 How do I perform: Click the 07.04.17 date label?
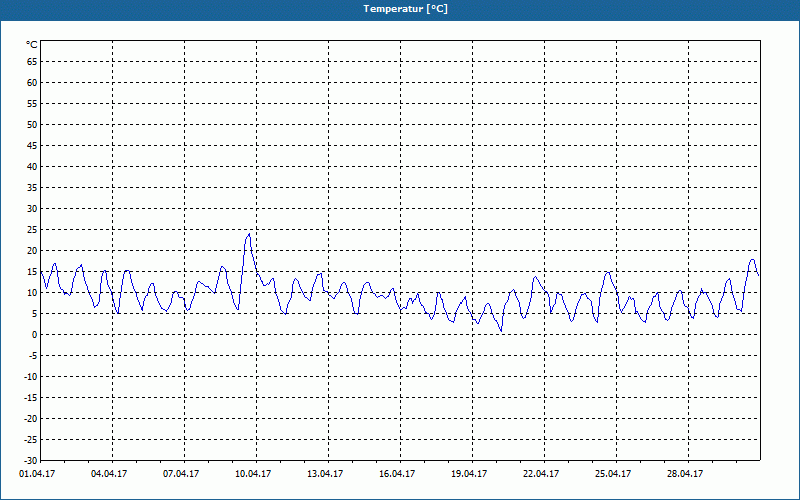181,474
